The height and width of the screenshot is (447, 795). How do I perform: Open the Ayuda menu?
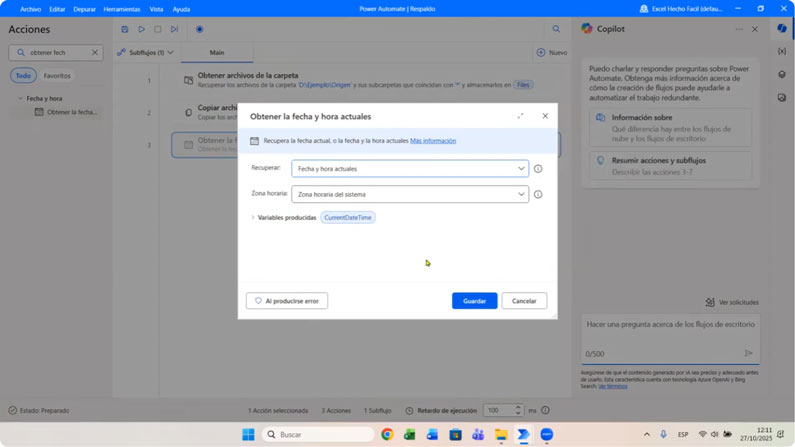click(181, 9)
